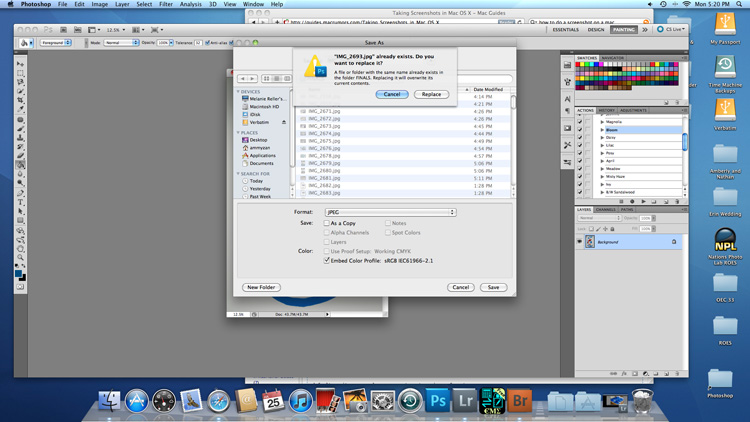Open the Character panel icon
The width and height of the screenshot is (750, 422).
pyautogui.click(x=567, y=99)
